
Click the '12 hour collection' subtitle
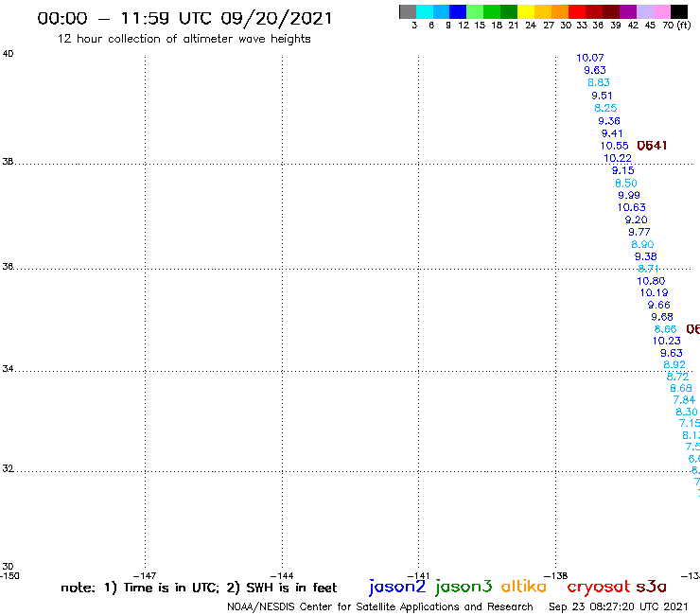[184, 39]
